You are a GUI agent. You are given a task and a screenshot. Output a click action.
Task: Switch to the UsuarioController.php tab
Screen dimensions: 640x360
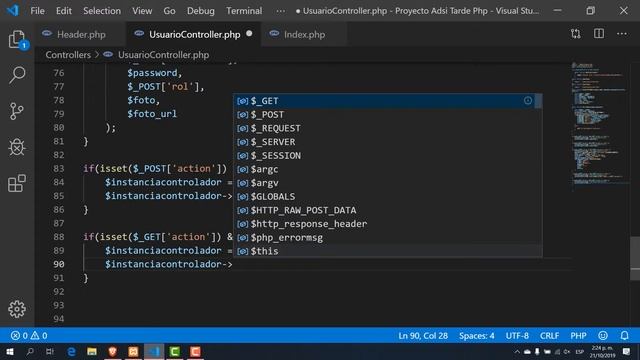pyautogui.click(x=193, y=34)
